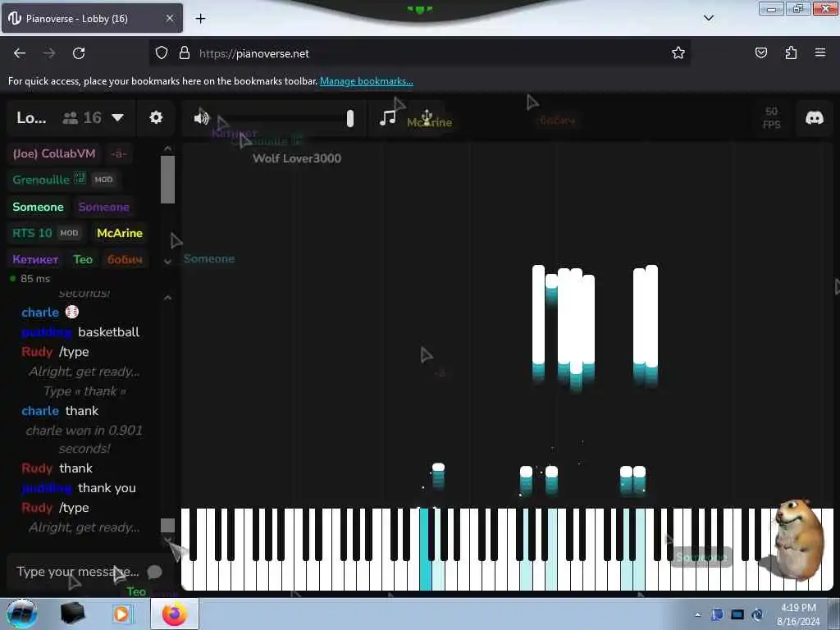Click the URL address bar

pyautogui.click(x=418, y=53)
